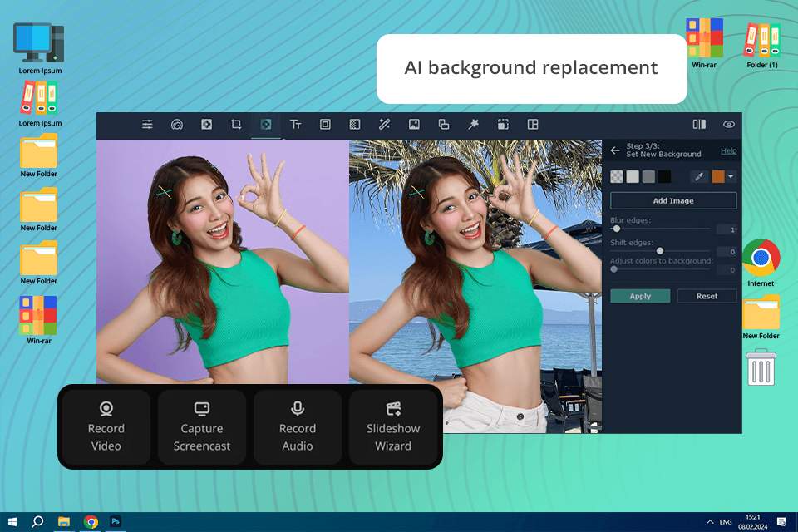Image resolution: width=798 pixels, height=532 pixels.
Task: Apply the new background
Action: (640, 296)
